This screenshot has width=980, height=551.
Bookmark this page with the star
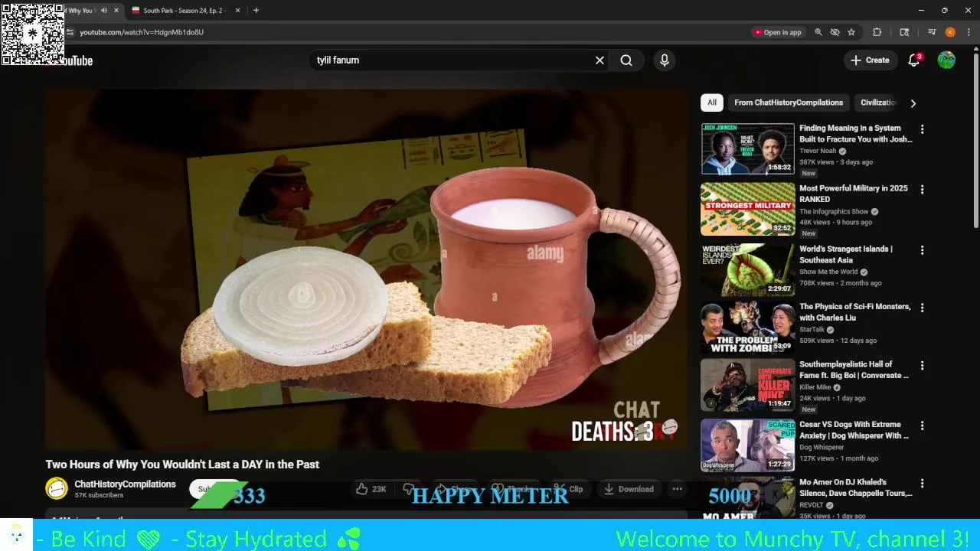[851, 32]
